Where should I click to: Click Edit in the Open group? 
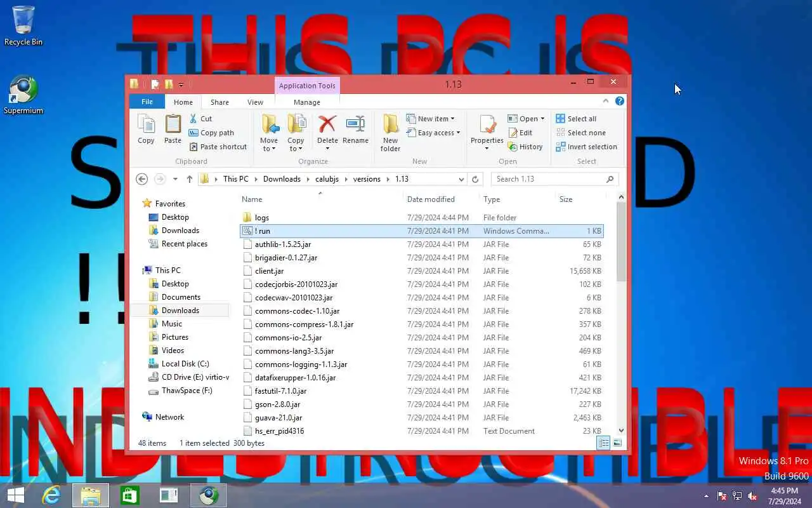520,133
